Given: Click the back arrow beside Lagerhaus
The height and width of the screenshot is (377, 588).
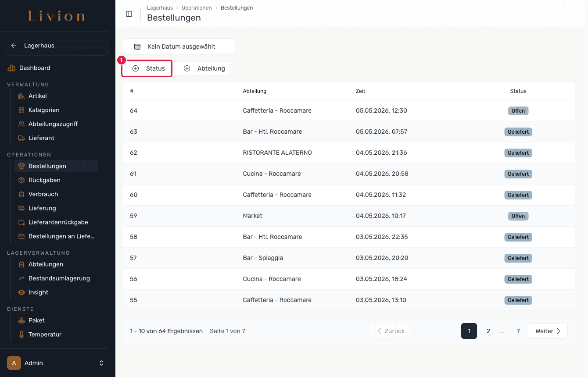Looking at the screenshot, I should (x=14, y=46).
